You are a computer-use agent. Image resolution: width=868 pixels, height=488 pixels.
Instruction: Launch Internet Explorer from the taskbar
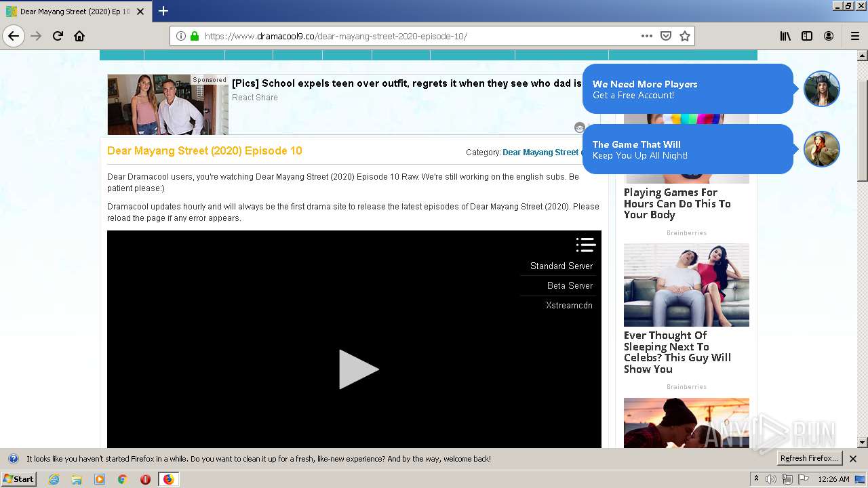click(54, 479)
